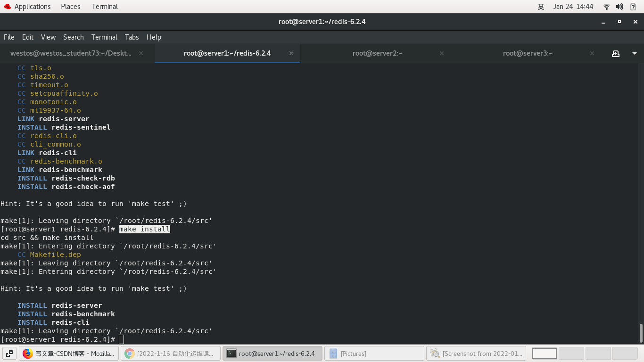Open the Edit menu
This screenshot has width=644, height=362.
click(x=28, y=37)
